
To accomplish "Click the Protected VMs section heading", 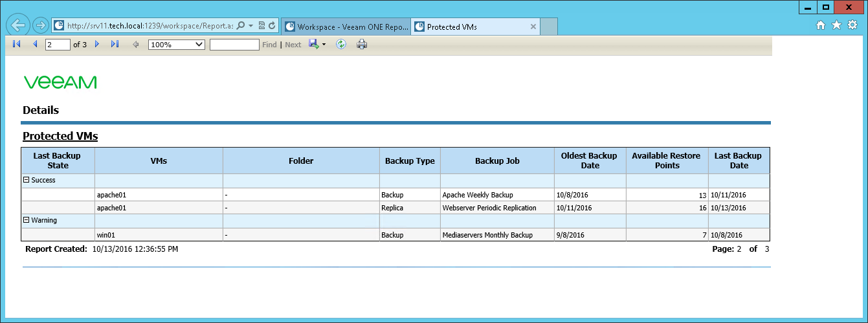I will click(x=60, y=136).
